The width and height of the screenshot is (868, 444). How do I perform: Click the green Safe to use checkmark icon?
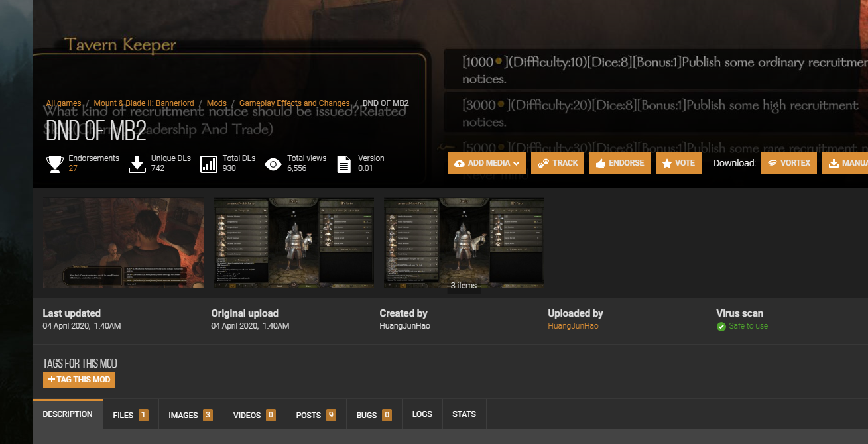721,327
